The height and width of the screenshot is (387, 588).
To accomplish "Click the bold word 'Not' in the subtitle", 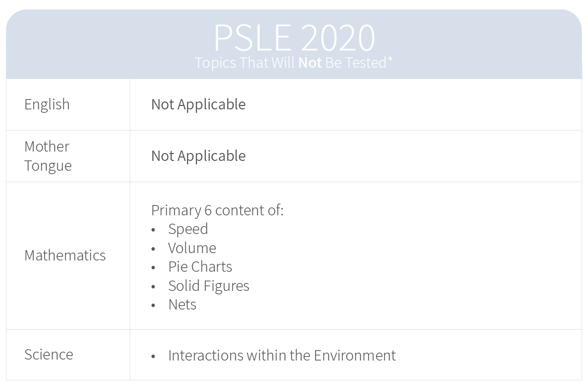I will pos(310,63).
